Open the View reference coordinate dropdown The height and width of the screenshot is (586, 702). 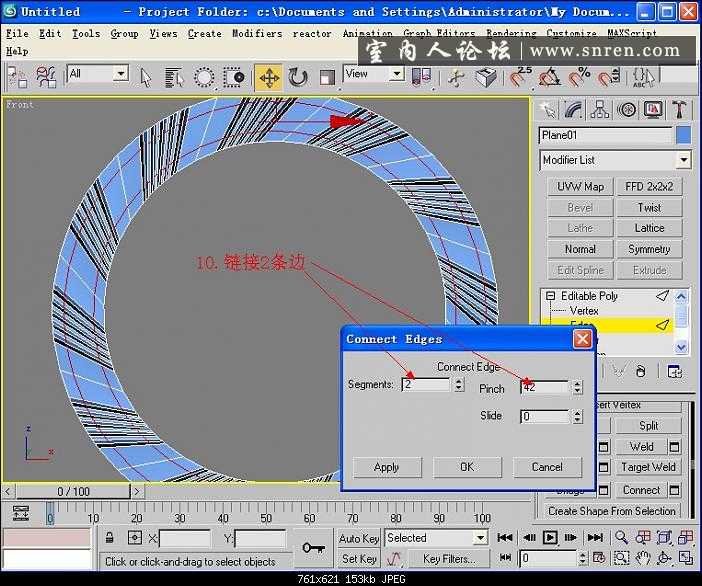(x=396, y=74)
